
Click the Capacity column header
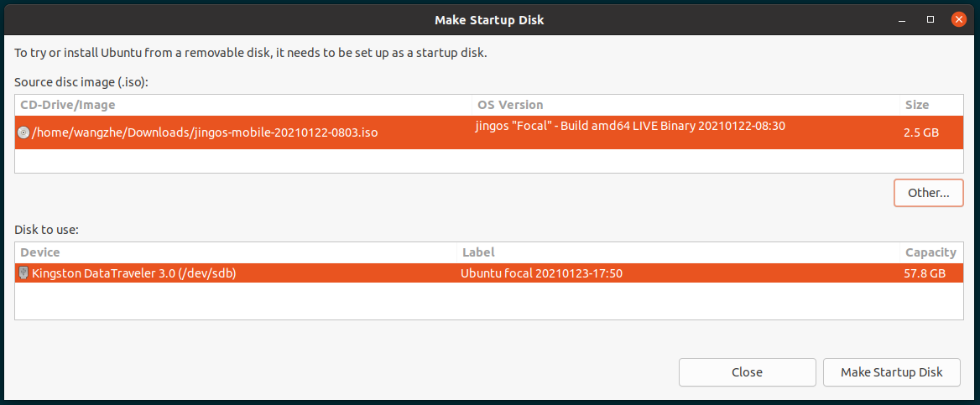point(930,252)
